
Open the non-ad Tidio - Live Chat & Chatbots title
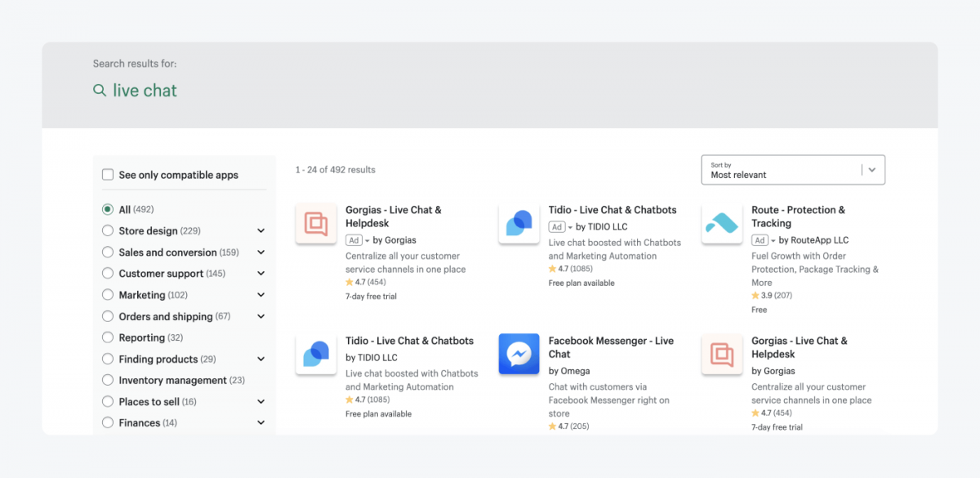click(x=409, y=341)
